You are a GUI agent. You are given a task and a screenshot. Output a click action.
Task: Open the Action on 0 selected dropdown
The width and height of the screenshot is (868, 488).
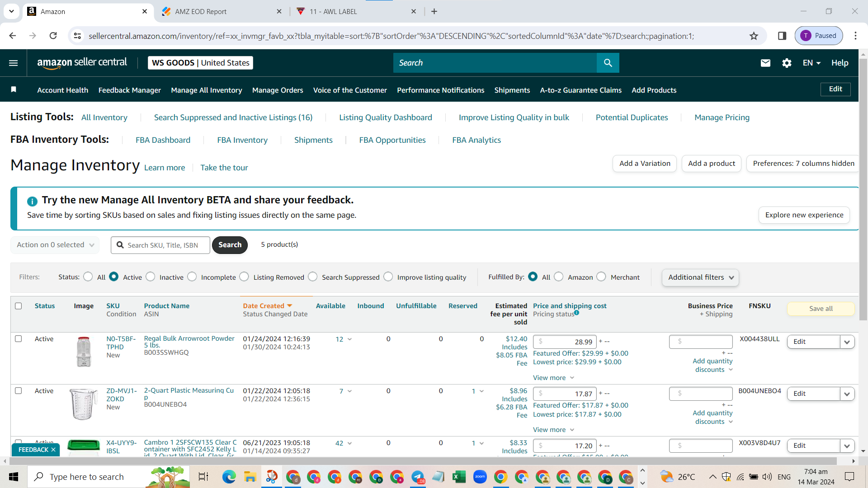55,245
